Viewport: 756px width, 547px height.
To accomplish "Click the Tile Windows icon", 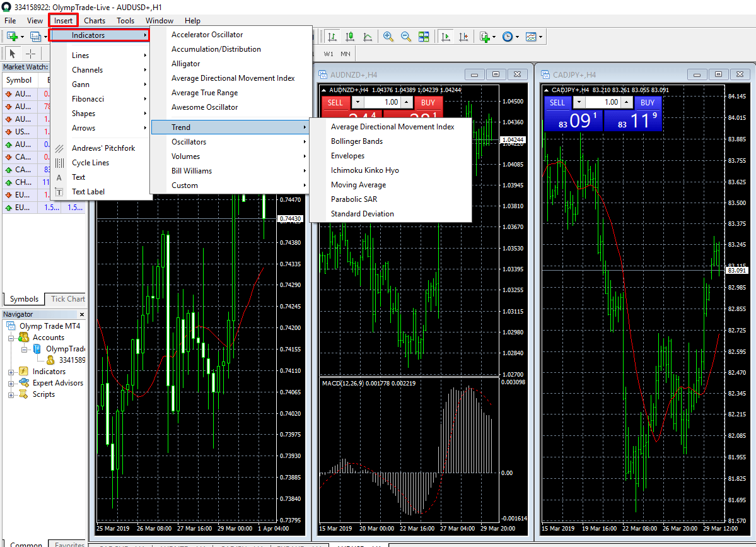I will [424, 37].
